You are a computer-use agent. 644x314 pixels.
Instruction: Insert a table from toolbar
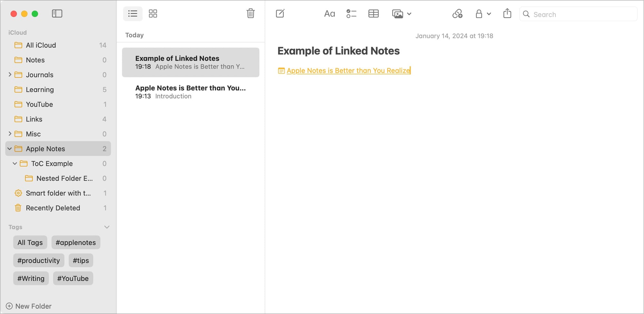pyautogui.click(x=373, y=14)
